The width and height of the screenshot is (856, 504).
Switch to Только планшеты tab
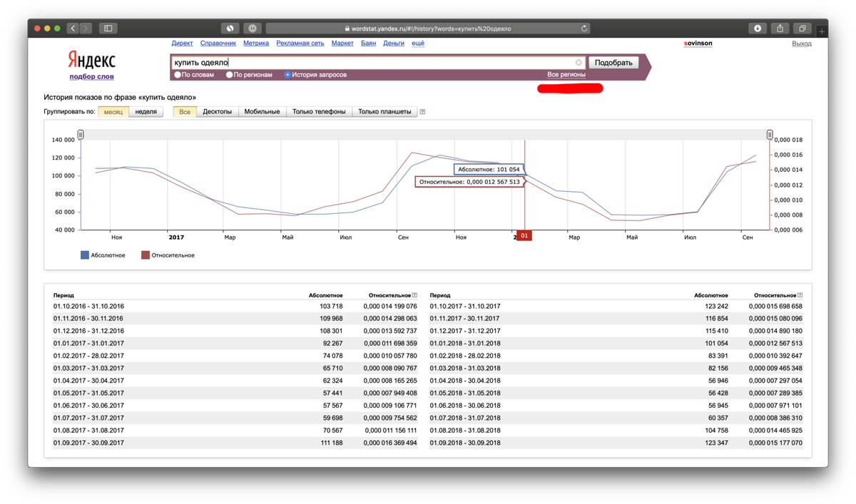(384, 112)
